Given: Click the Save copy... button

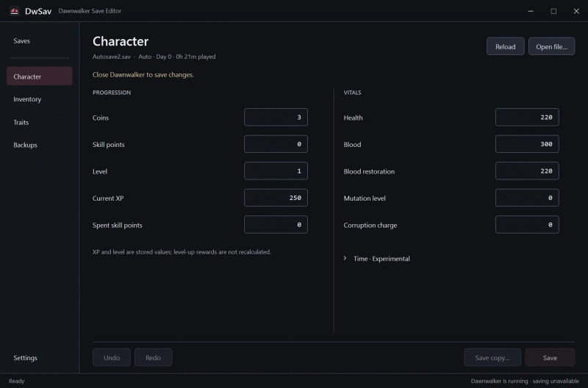Looking at the screenshot, I should pos(492,358).
